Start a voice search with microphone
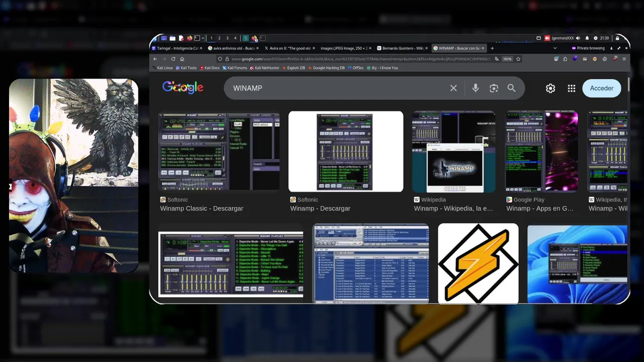 (x=475, y=88)
